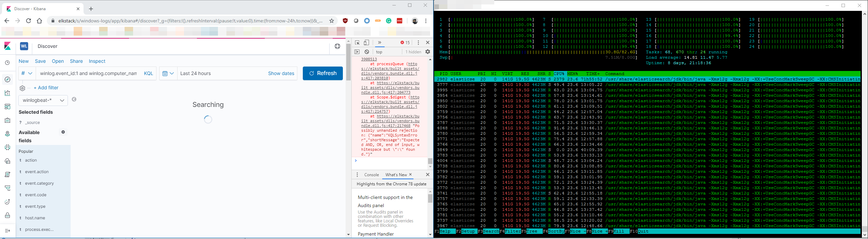Open the APM icon in Kibana sidebar
The width and height of the screenshot is (868, 239).
[7, 188]
